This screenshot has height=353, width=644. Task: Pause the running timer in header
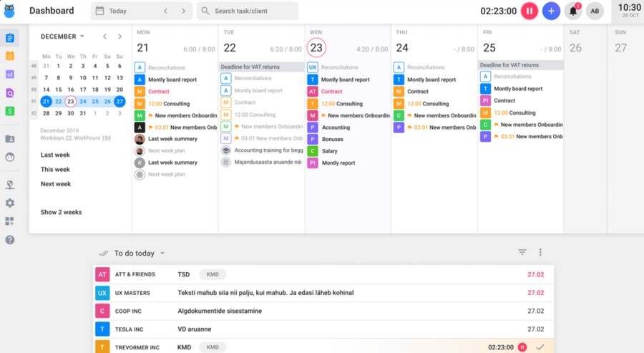pyautogui.click(x=530, y=11)
